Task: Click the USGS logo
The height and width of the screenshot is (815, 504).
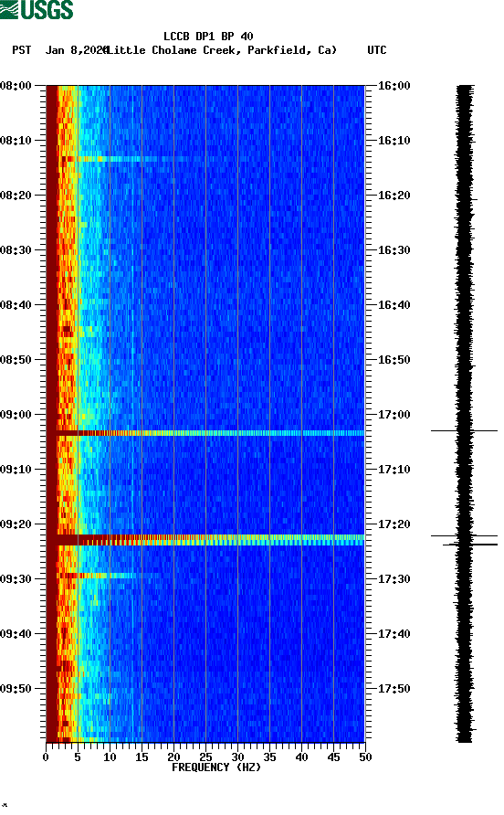Action: 37,10
